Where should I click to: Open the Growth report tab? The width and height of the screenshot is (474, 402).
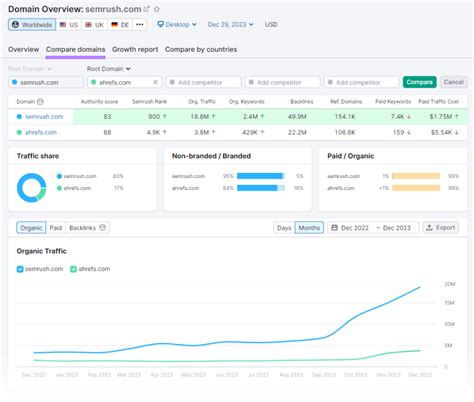point(135,49)
